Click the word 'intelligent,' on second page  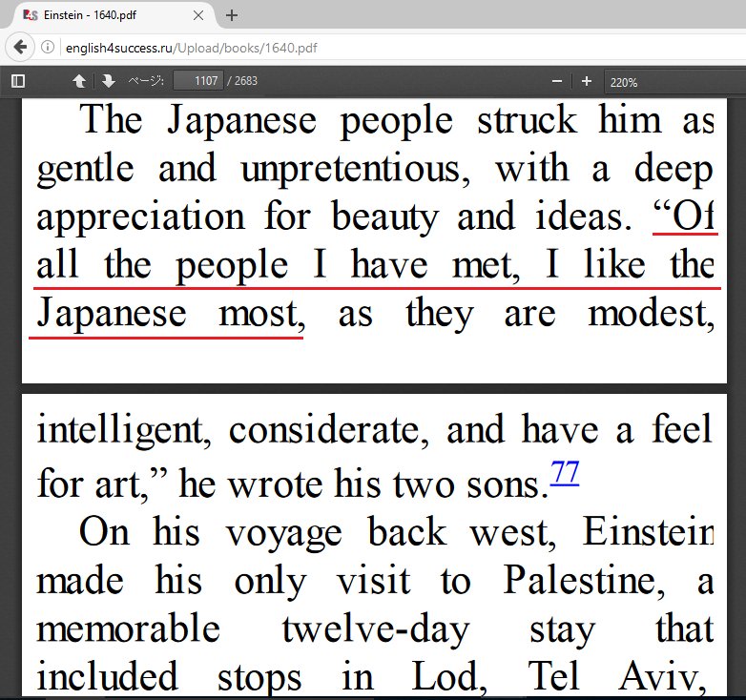[x=125, y=430]
